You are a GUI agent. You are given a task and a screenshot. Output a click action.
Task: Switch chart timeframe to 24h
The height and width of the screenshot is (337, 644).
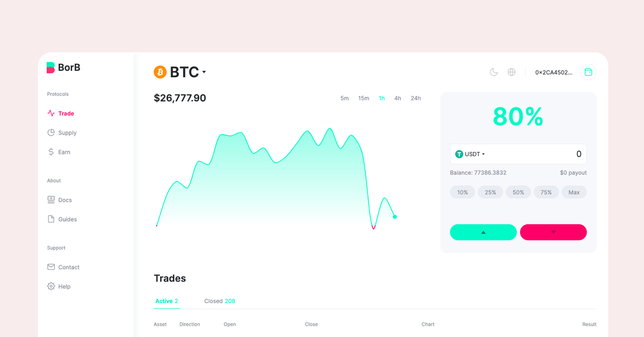tap(416, 98)
